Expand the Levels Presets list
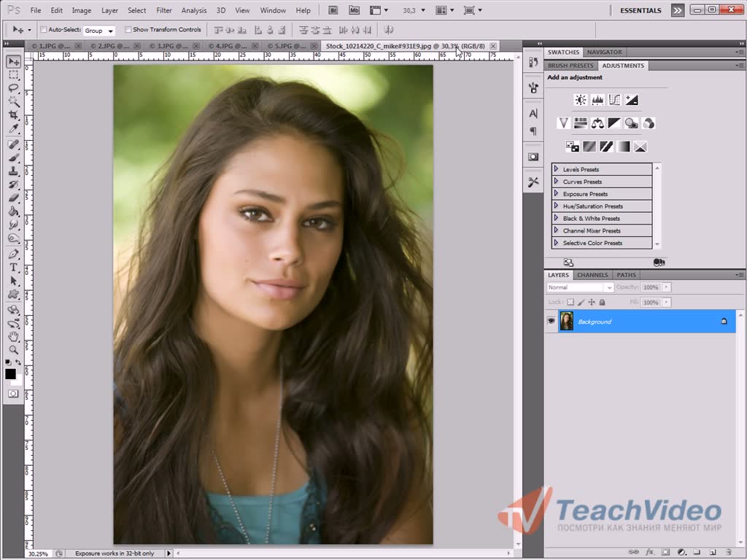This screenshot has width=747, height=560. coord(557,169)
